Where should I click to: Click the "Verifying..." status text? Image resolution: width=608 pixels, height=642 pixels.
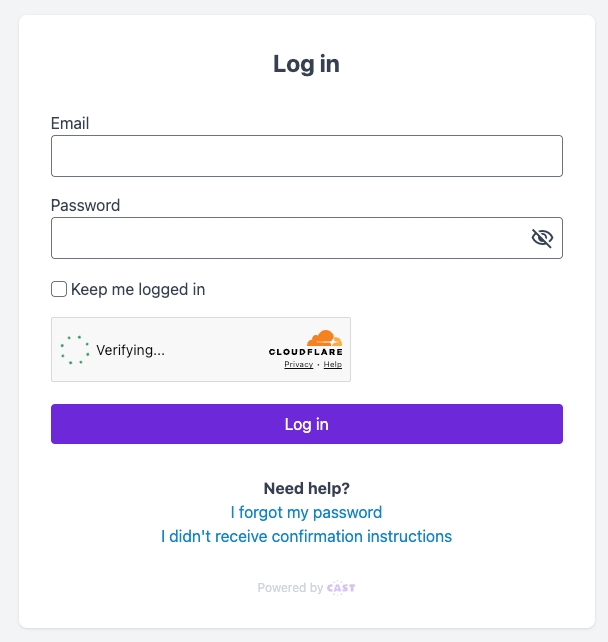click(x=130, y=350)
